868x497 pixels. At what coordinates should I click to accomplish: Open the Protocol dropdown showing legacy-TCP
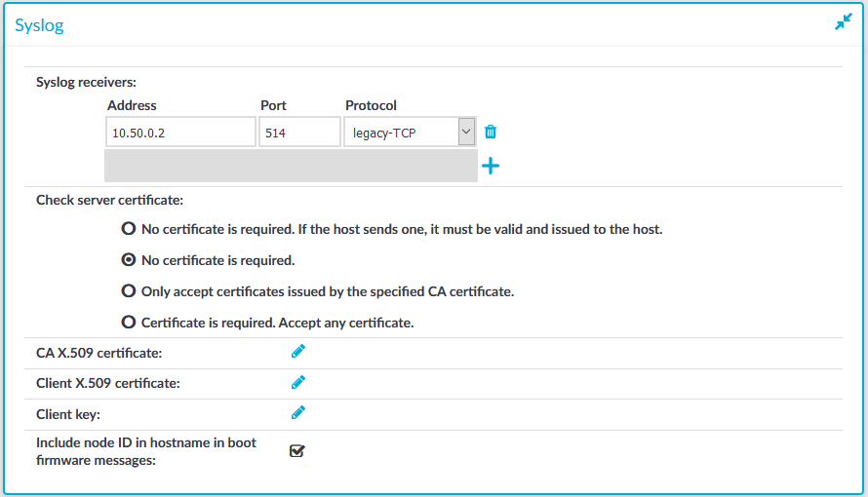(x=410, y=133)
